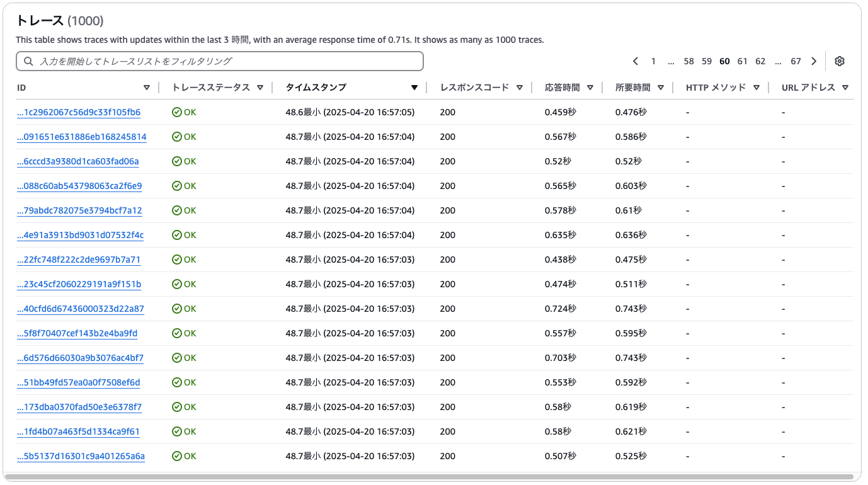
Task: Sort by トレースステータス column arrow
Action: pyautogui.click(x=260, y=88)
